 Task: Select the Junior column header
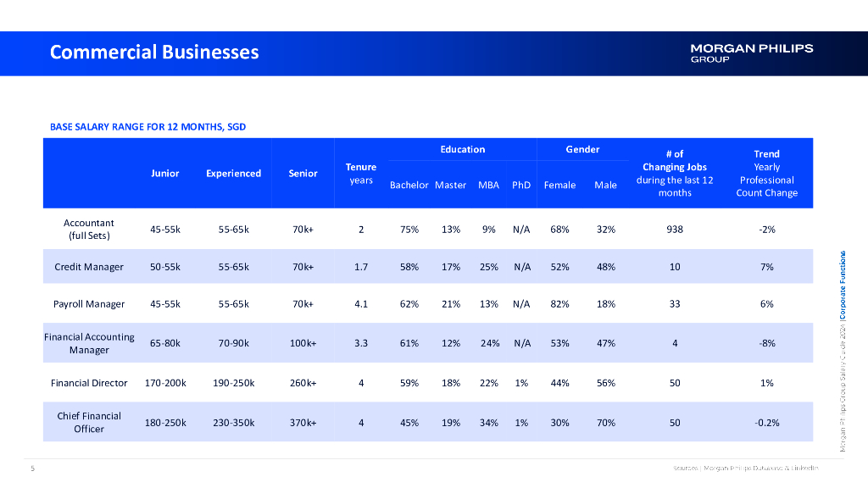[164, 173]
